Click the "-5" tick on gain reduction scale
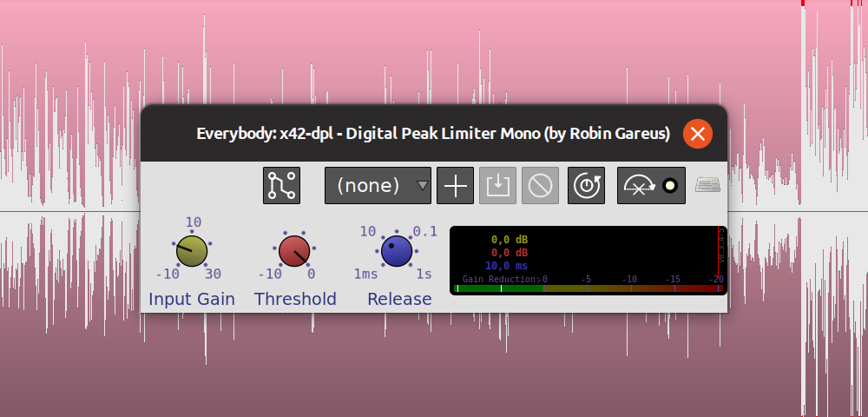868x417 pixels. coord(587,279)
